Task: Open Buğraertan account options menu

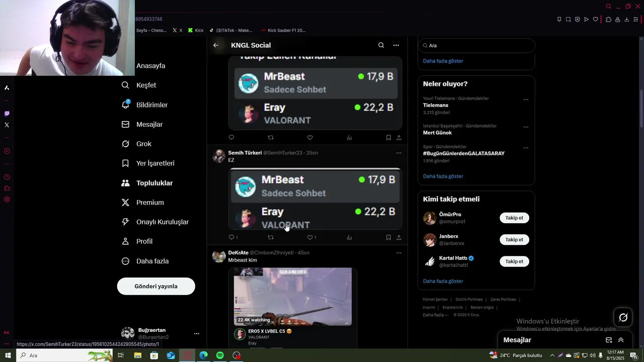Action: click(197, 333)
